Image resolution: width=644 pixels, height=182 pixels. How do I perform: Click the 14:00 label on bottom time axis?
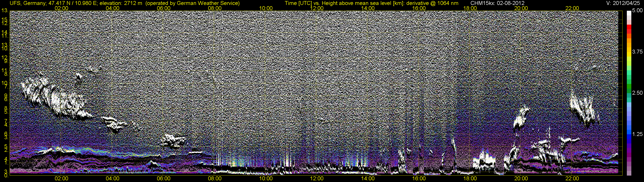click(368, 179)
